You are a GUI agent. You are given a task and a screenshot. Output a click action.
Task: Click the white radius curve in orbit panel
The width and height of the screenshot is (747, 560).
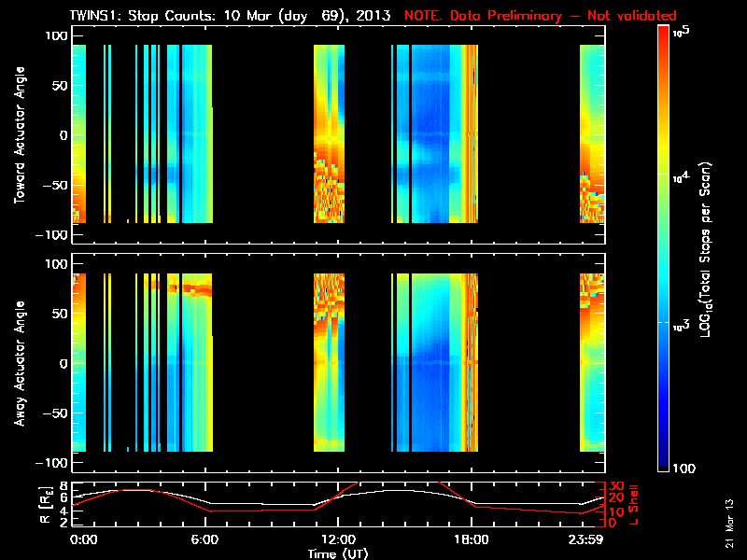(392, 491)
